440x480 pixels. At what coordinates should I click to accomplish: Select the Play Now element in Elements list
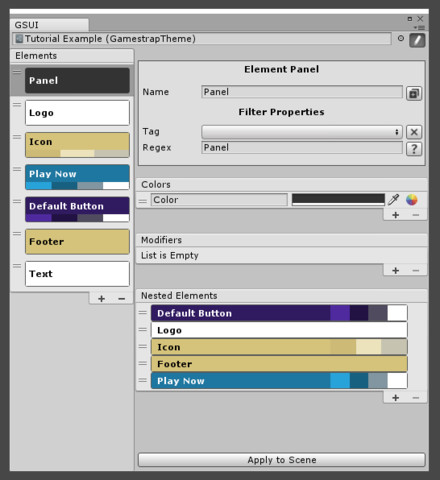point(77,177)
